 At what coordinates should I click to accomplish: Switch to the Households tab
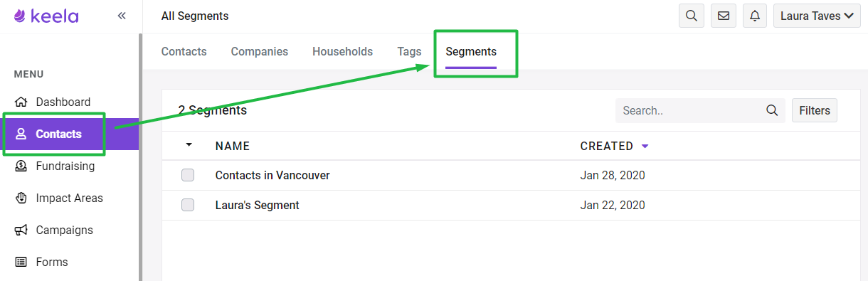point(342,51)
